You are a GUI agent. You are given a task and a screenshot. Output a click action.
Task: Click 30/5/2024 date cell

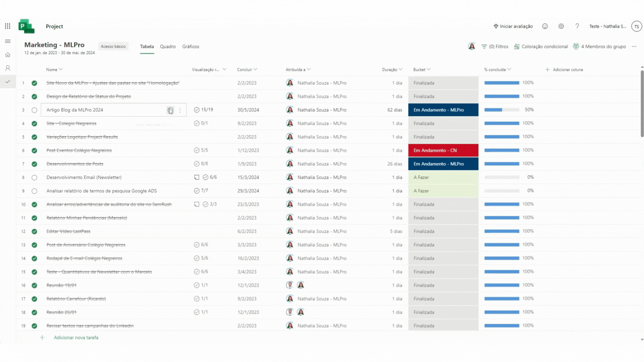tap(248, 110)
